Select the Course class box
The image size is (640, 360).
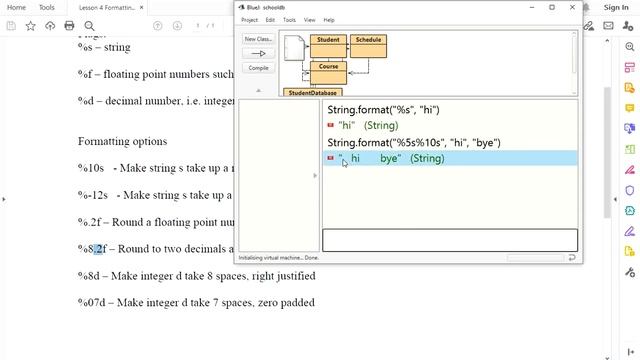coord(328,73)
